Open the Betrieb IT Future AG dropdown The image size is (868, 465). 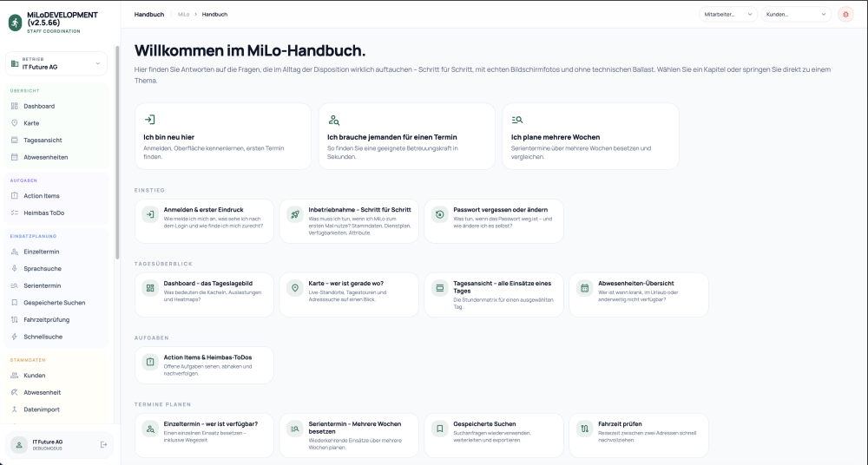pyautogui.click(x=56, y=63)
